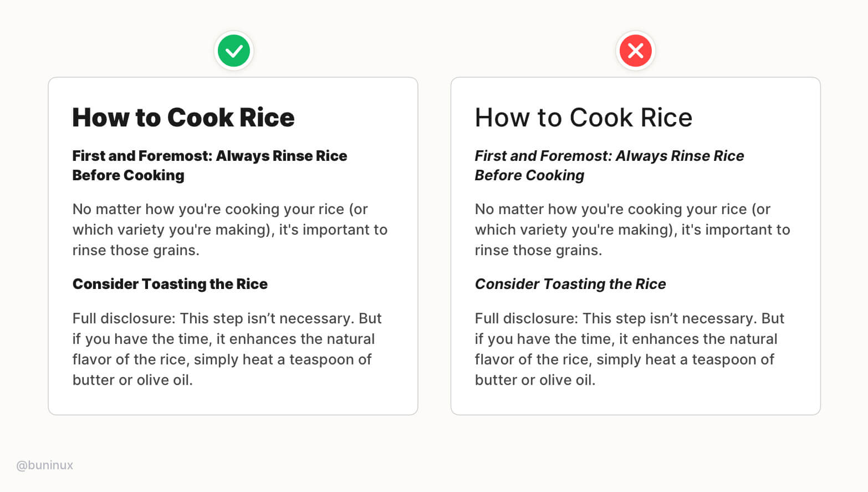Click "Full disclosure" paragraph in right card
Viewport: 868px width, 492px height.
click(630, 349)
